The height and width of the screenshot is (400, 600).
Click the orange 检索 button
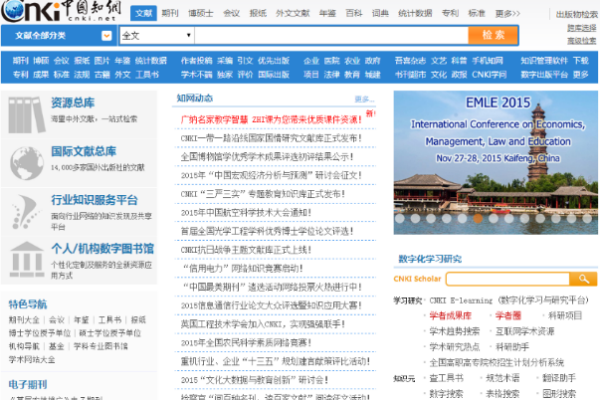[x=493, y=36]
